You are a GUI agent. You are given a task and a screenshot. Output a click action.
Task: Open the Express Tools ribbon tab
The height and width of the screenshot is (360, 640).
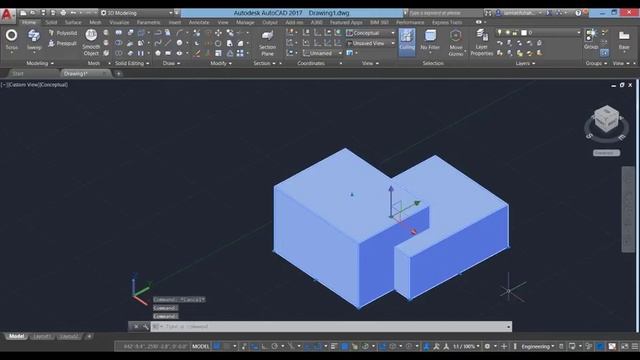pyautogui.click(x=447, y=22)
